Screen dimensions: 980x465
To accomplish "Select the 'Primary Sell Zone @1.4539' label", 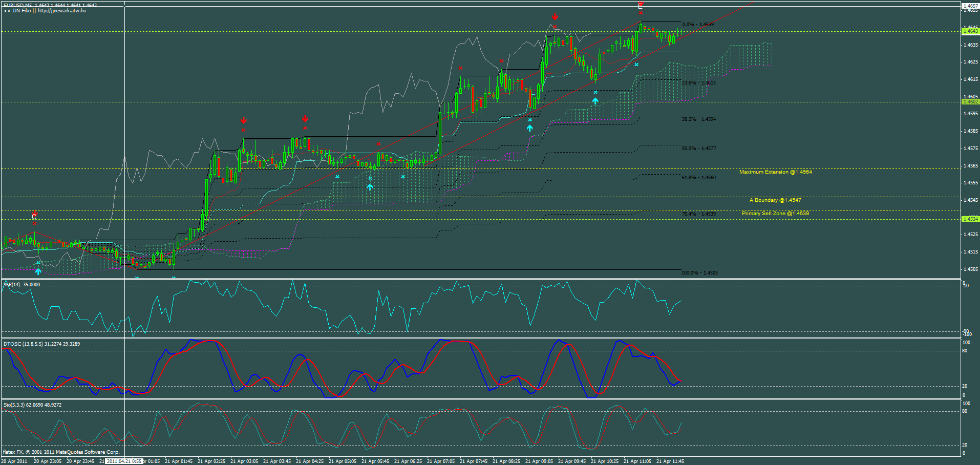I will click(776, 213).
